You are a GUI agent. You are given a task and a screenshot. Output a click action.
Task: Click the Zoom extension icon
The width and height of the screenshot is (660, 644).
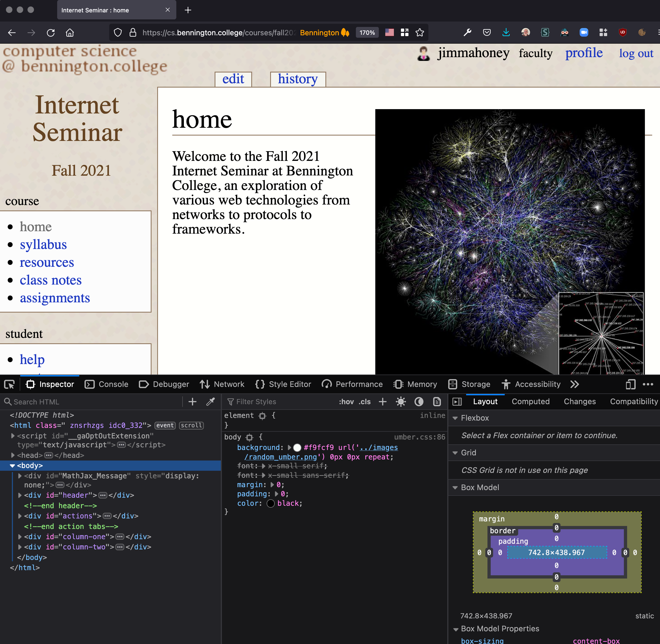[x=584, y=33]
